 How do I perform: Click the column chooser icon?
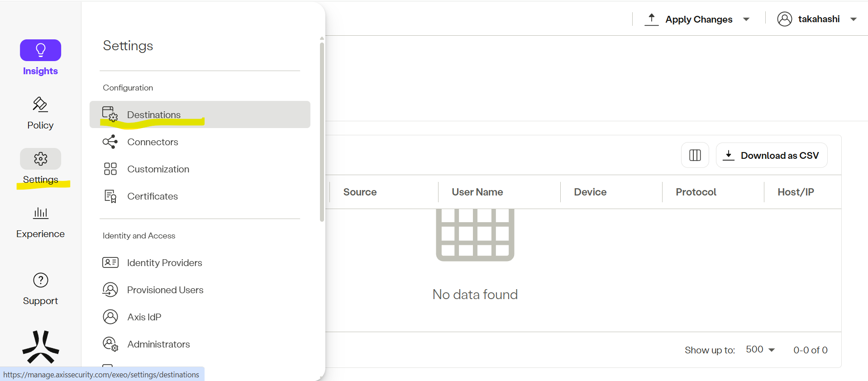[x=695, y=155]
